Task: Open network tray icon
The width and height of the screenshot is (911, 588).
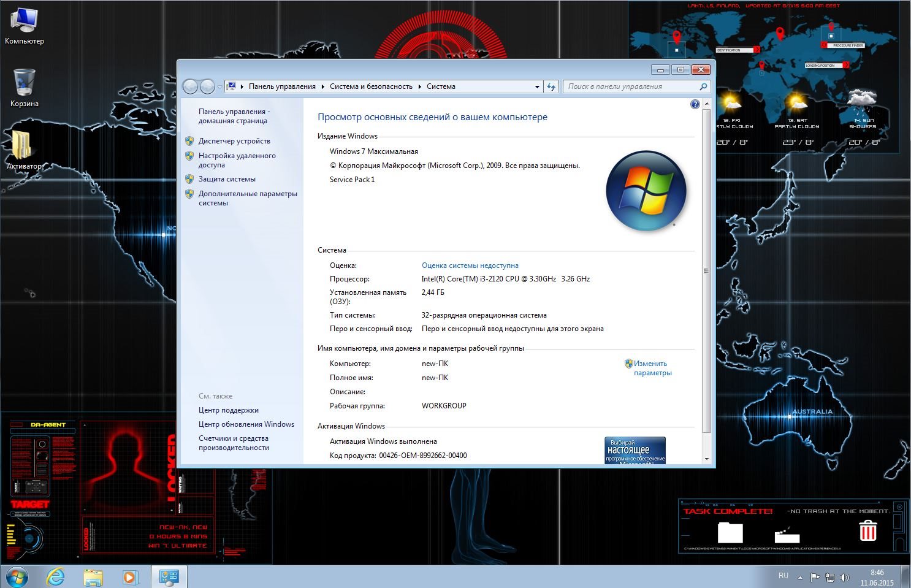Action: coord(830,577)
